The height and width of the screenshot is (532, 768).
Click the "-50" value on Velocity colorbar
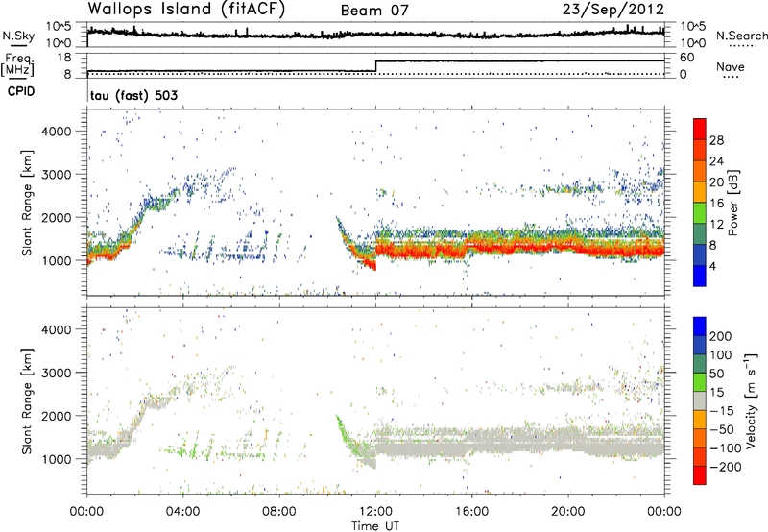pos(724,429)
